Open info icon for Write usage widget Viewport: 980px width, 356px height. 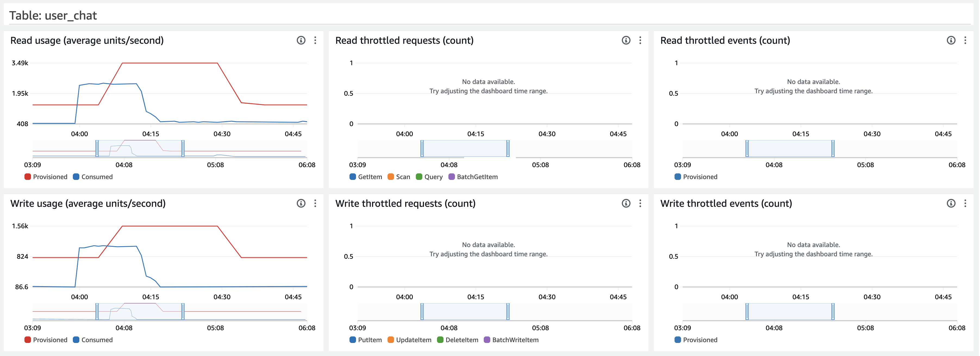[x=301, y=204]
